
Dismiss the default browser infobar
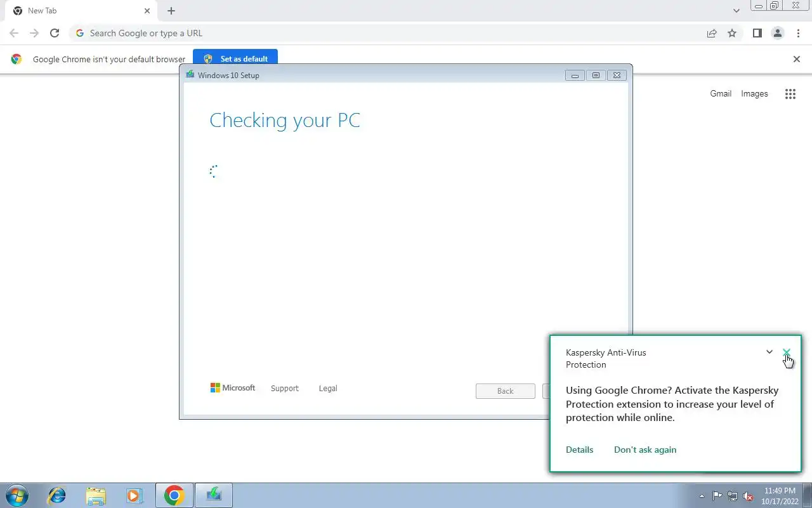pos(797,59)
